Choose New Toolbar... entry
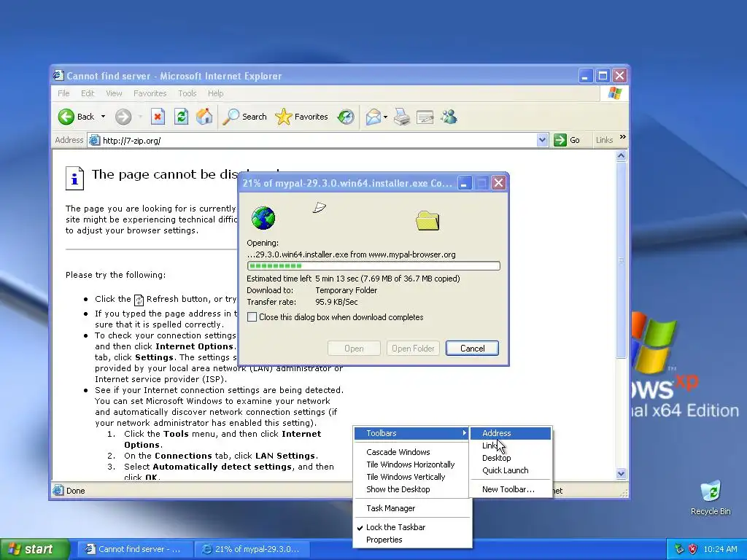This screenshot has width=747, height=560. point(511,489)
